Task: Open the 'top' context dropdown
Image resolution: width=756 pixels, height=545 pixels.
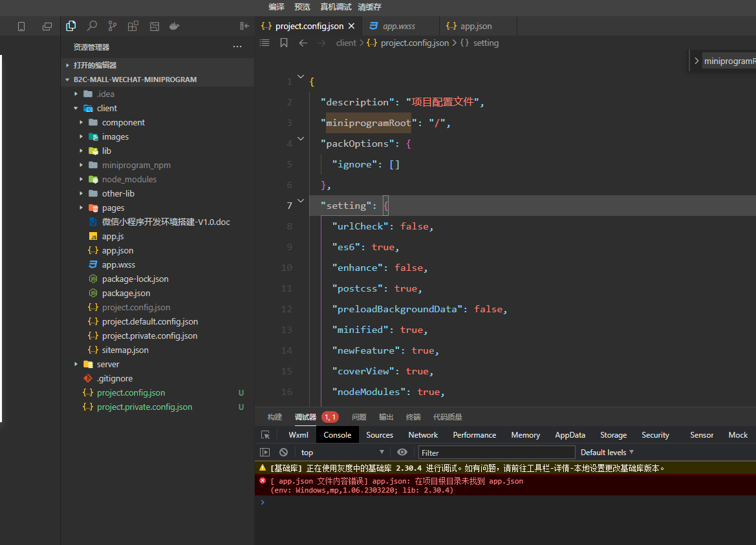Action: click(342, 453)
